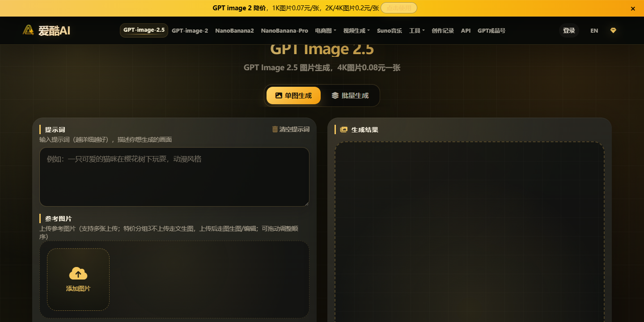644x322 pixels.
Task: Close the top promo banner
Action: pos(633,8)
